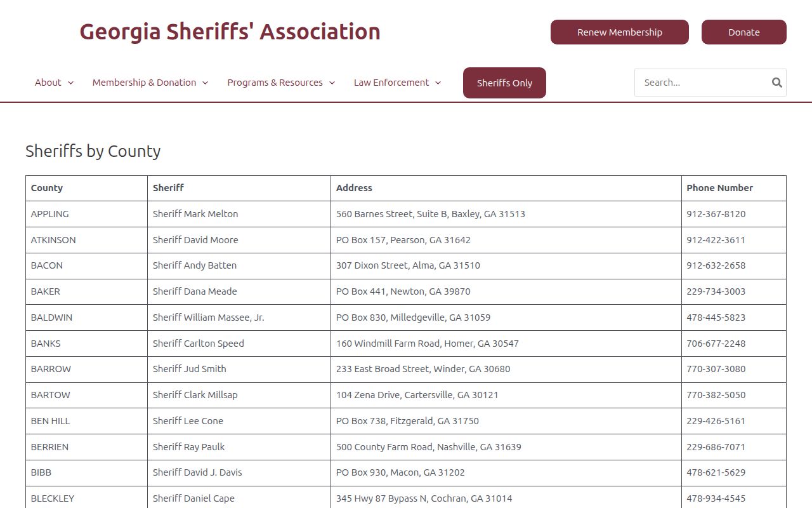Open the Sheriffs Only page
This screenshot has height=508, width=812.
pos(504,83)
